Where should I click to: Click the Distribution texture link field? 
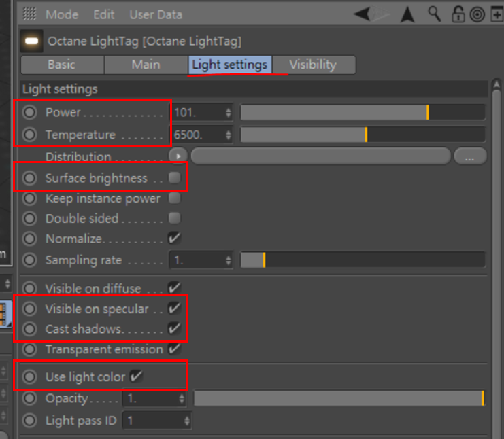coord(321,156)
